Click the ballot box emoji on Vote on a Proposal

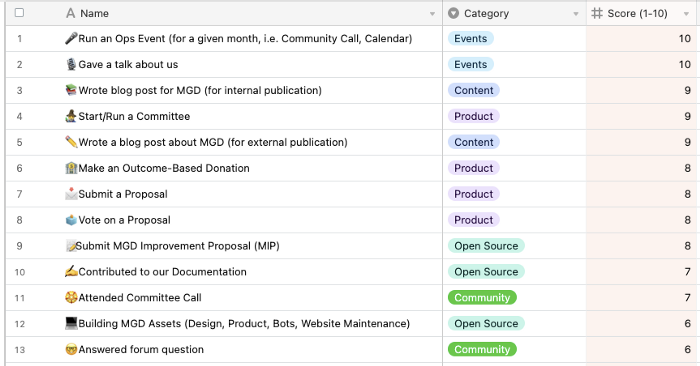(71, 220)
